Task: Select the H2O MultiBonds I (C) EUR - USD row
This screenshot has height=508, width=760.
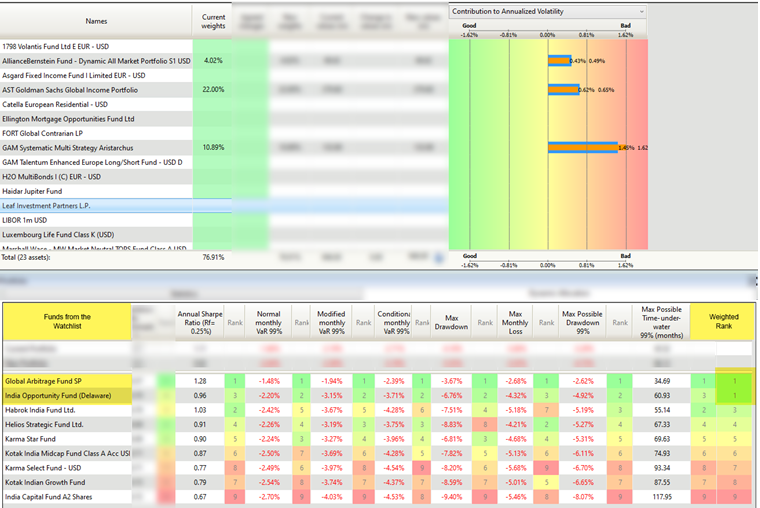Action: 96,177
